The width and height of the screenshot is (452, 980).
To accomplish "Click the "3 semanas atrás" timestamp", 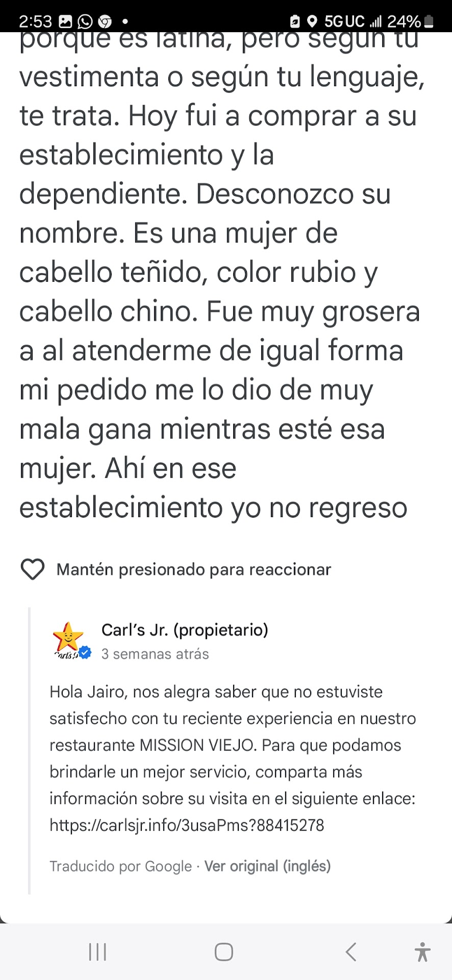I will pos(155,654).
